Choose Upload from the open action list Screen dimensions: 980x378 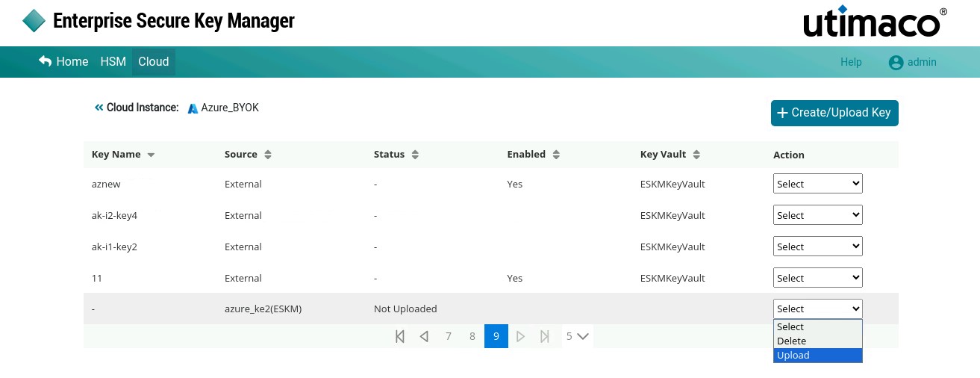818,356
